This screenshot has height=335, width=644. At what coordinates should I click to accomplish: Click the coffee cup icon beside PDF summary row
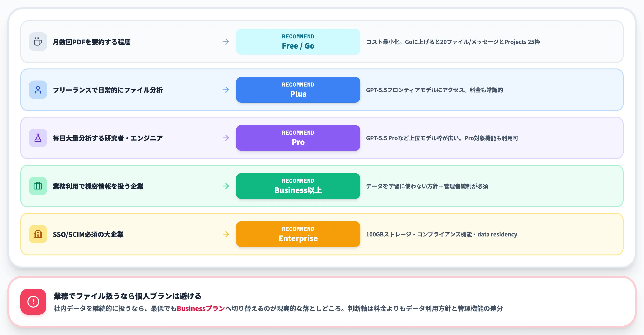point(38,41)
